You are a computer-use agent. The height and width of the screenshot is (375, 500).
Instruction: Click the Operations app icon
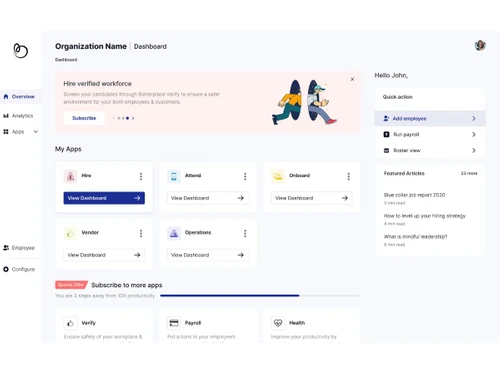(174, 233)
